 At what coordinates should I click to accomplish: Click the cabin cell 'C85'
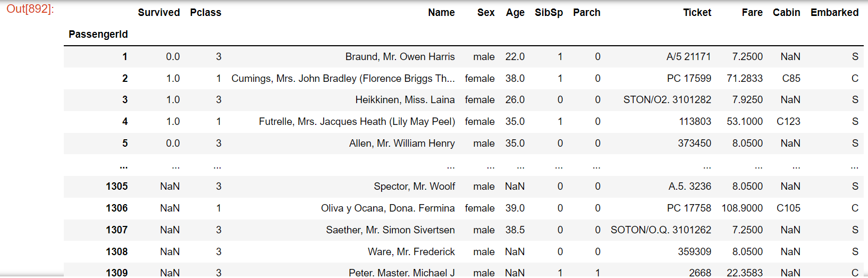(x=791, y=79)
